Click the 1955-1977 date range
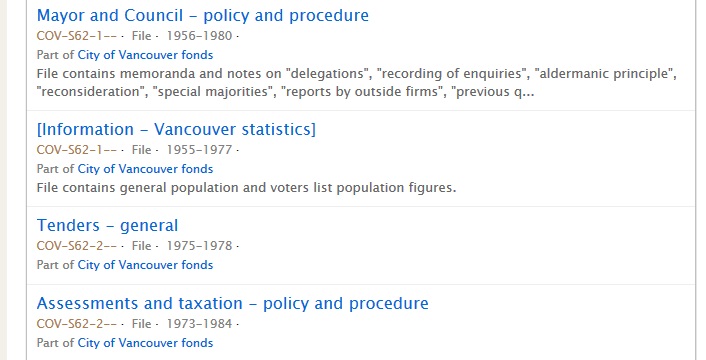Screen dimensions: 706x360 [199, 150]
